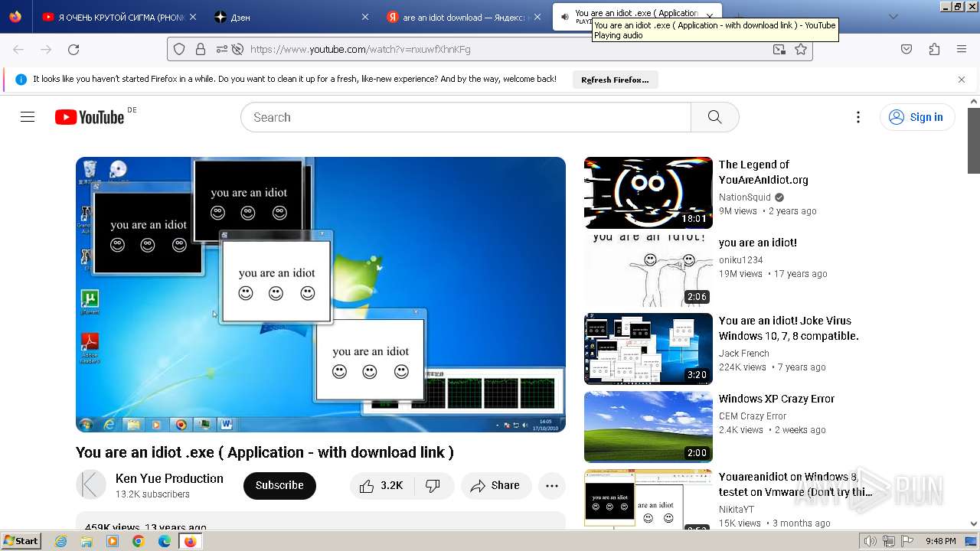Close the Yandex search tab
The height and width of the screenshot is (551, 980).
click(537, 17)
